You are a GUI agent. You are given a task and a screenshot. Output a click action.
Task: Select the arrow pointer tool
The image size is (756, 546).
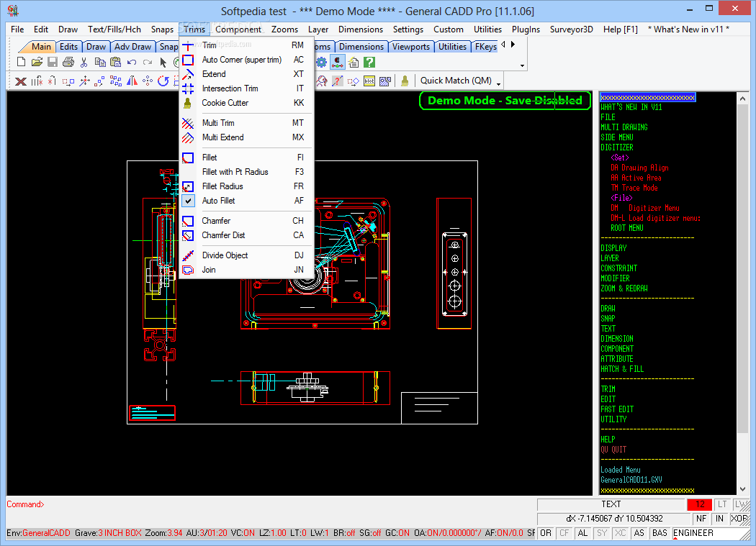pyautogui.click(x=163, y=62)
